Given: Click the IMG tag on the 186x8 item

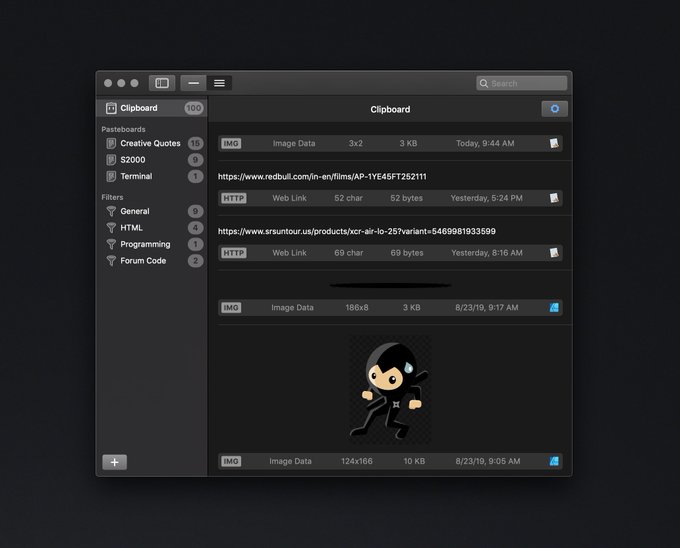Looking at the screenshot, I should 231,307.
